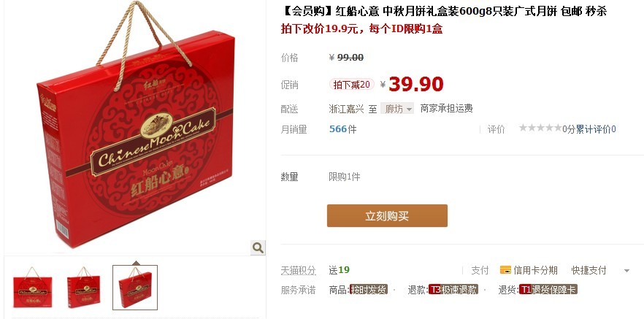Screen dimensions: 644x319
Task: Click the main moon cake product image
Action: pos(136,126)
